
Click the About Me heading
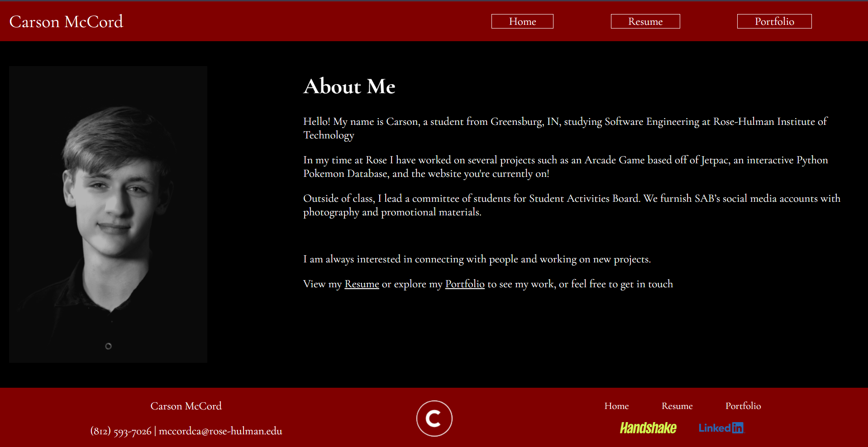(x=349, y=86)
